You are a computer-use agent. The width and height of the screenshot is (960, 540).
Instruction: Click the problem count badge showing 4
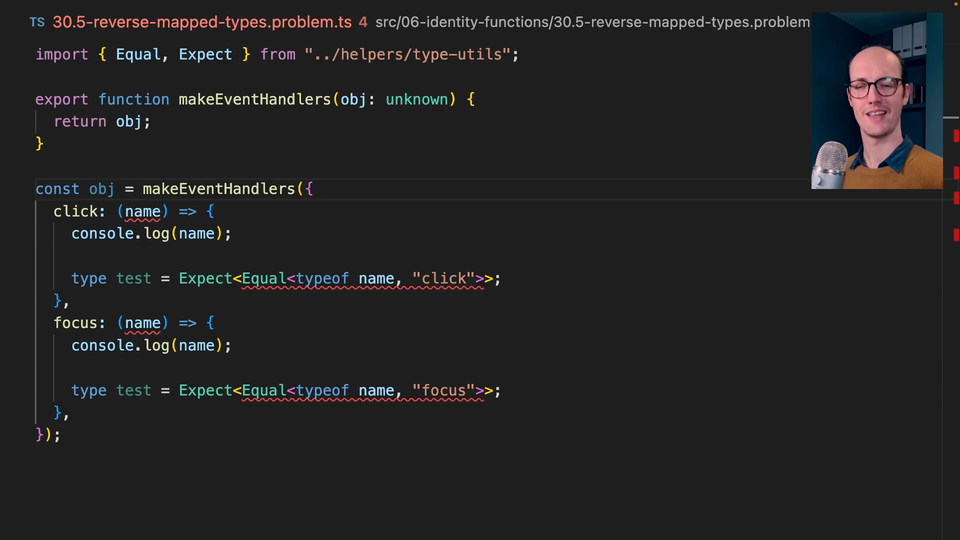(x=362, y=21)
